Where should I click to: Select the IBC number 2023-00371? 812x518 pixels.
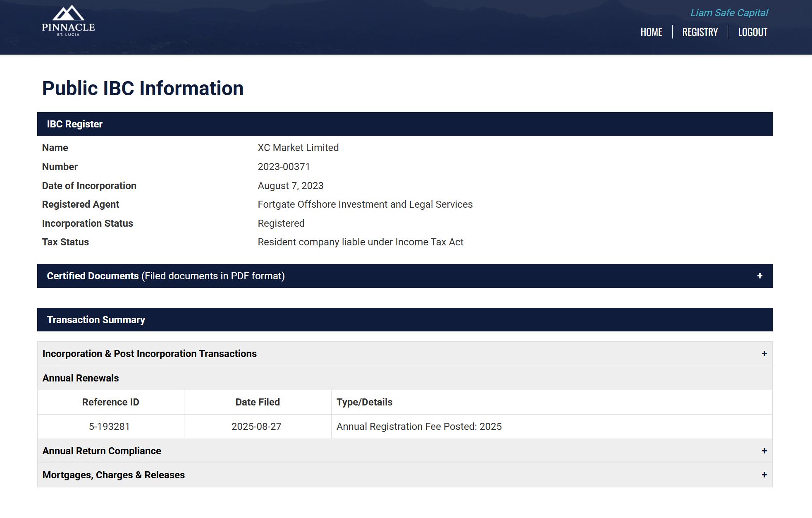tap(284, 167)
